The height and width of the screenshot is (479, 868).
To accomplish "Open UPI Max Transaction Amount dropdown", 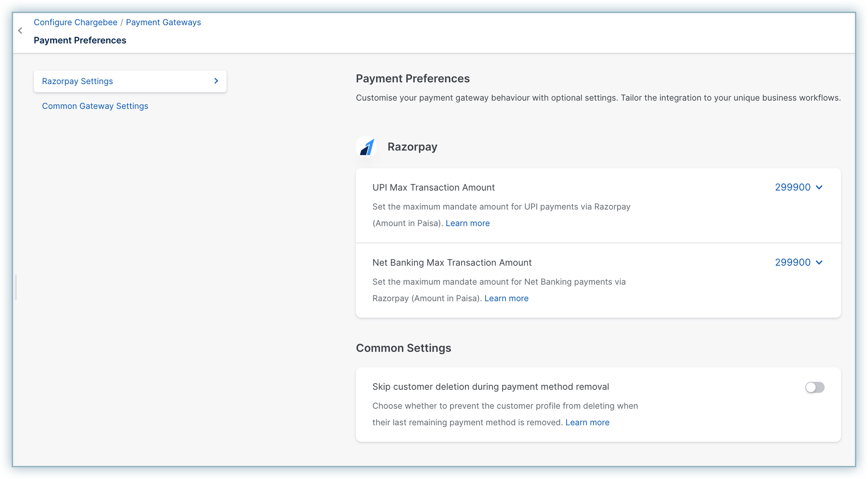I will pos(799,187).
